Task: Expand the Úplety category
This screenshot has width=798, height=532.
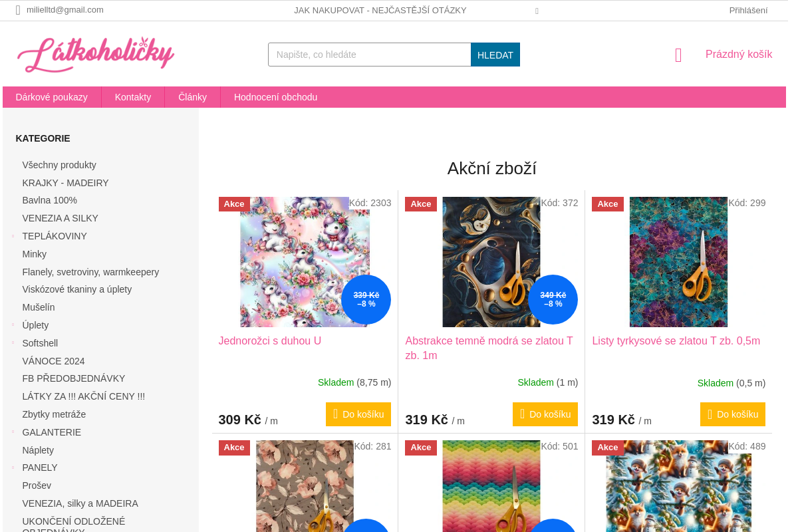Action: click(13, 325)
